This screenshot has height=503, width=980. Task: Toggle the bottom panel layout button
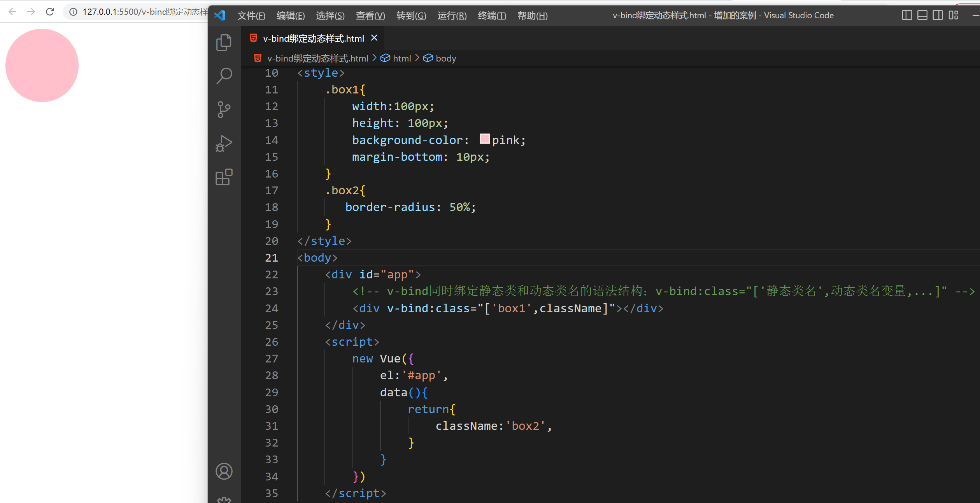click(922, 15)
